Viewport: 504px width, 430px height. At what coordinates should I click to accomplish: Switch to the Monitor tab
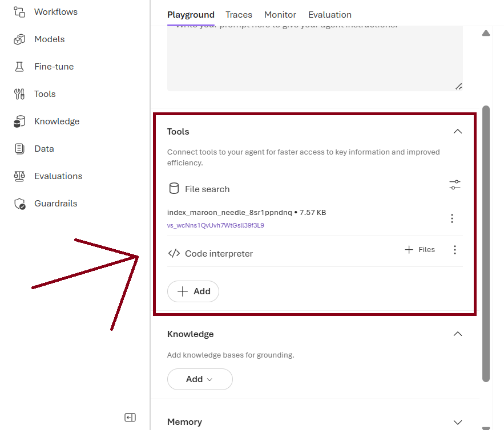(280, 15)
